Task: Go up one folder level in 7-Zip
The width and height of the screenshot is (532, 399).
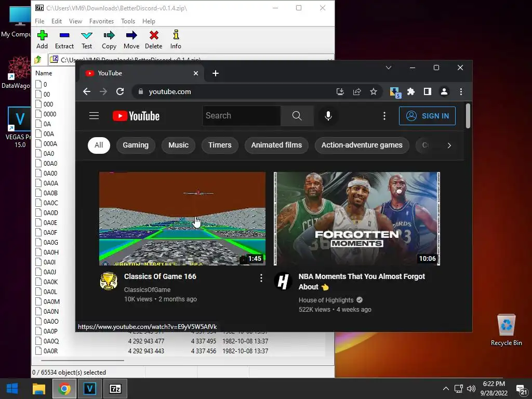Action: [38, 60]
